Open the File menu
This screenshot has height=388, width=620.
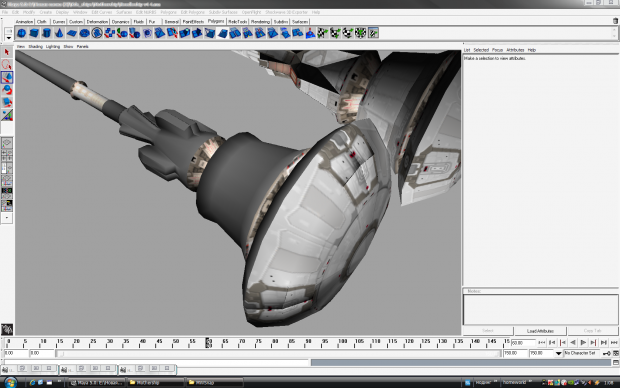pyautogui.click(x=5, y=12)
